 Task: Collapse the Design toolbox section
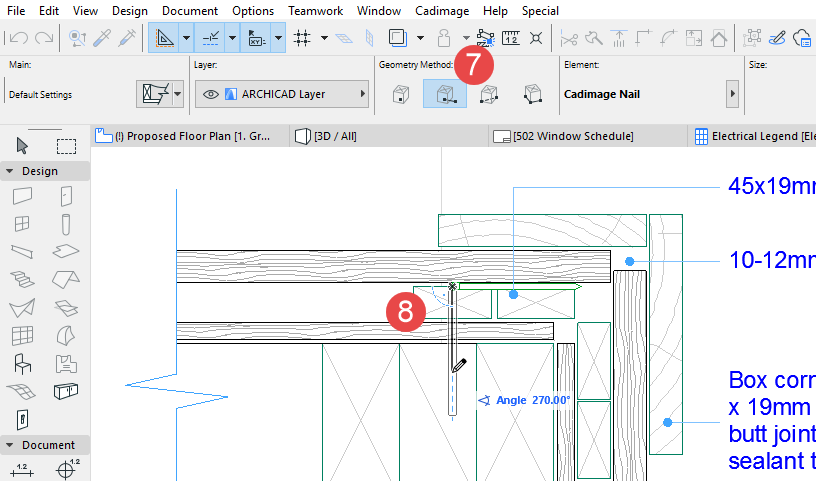[9, 171]
